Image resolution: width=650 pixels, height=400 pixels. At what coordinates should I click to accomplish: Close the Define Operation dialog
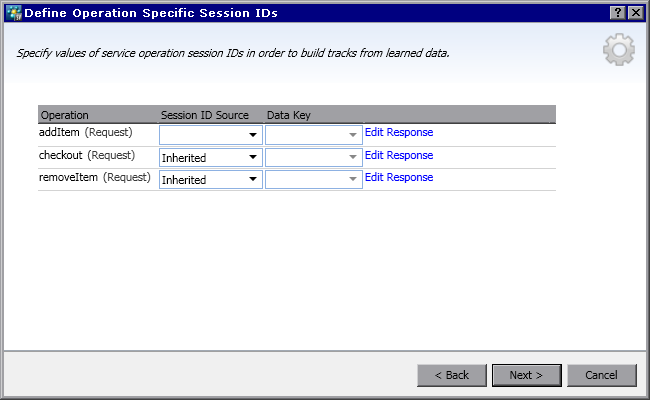click(635, 13)
